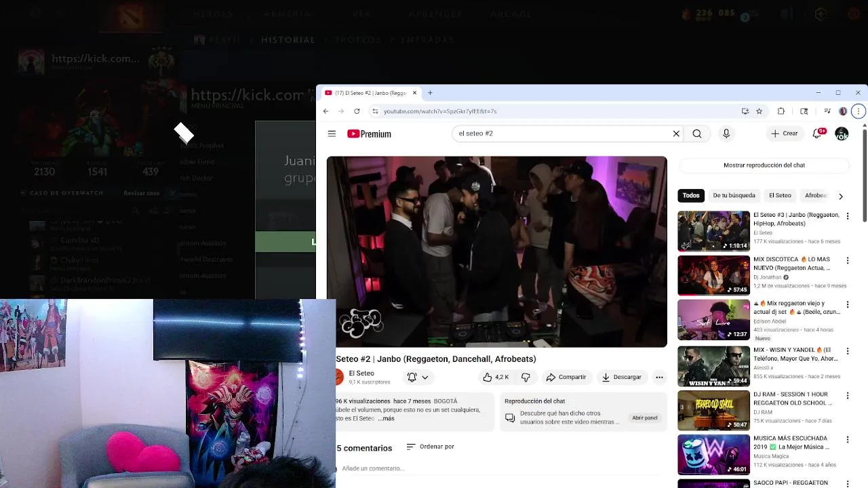Select the El Seteo filter chip
Image resolution: width=868 pixels, height=488 pixels.
click(x=780, y=196)
